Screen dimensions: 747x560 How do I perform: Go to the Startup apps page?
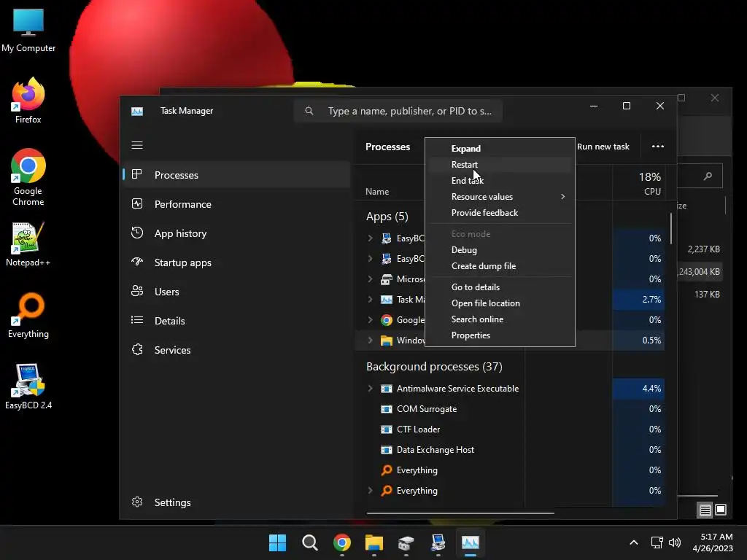coord(237,262)
